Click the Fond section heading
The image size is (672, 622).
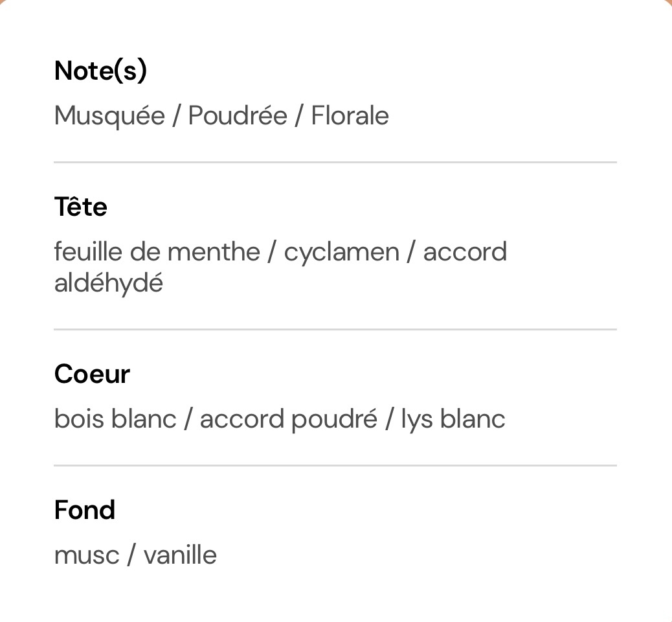(84, 510)
